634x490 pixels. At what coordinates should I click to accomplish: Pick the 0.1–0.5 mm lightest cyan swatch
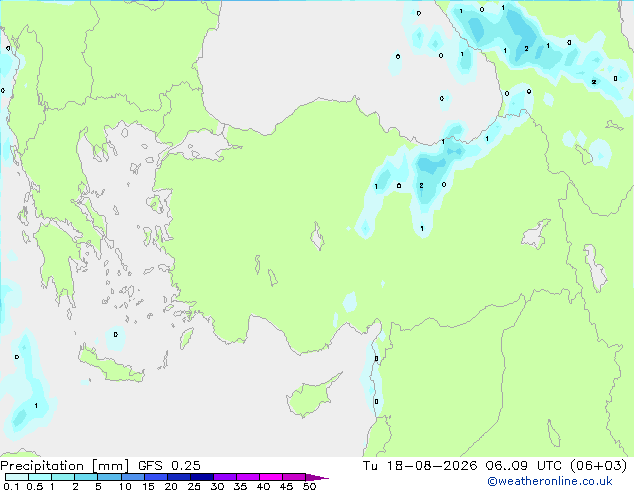[17, 477]
